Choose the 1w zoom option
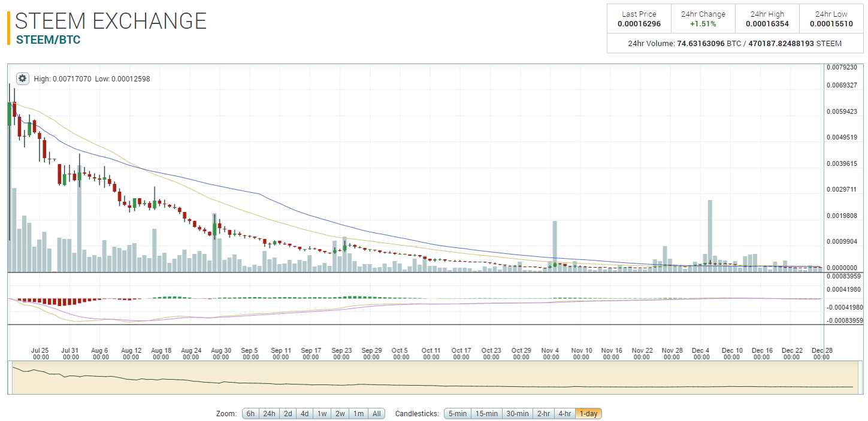Screen dimensions: 868x421 322,413
